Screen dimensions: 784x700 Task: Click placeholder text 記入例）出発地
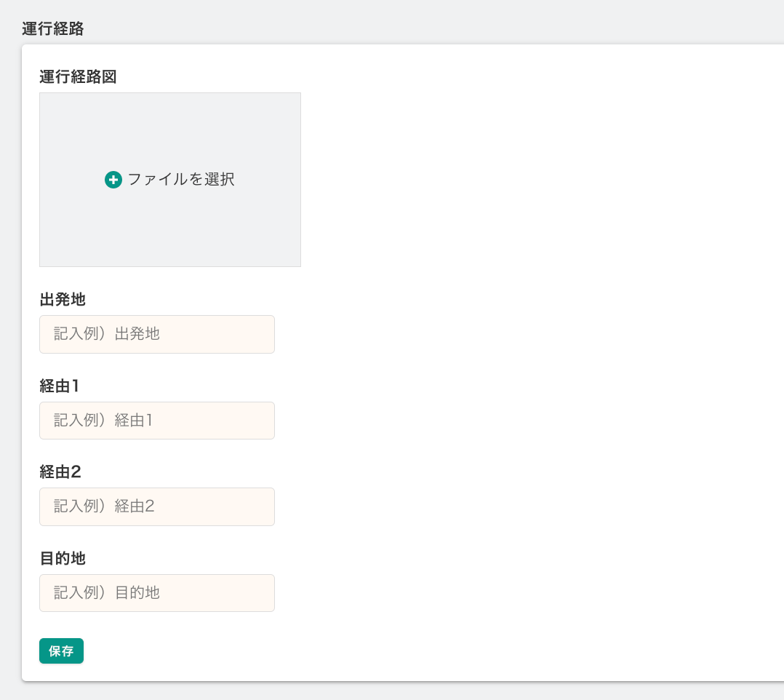(107, 334)
